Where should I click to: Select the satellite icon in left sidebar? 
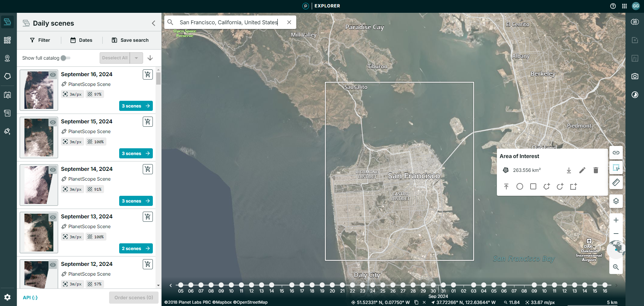(x=7, y=131)
